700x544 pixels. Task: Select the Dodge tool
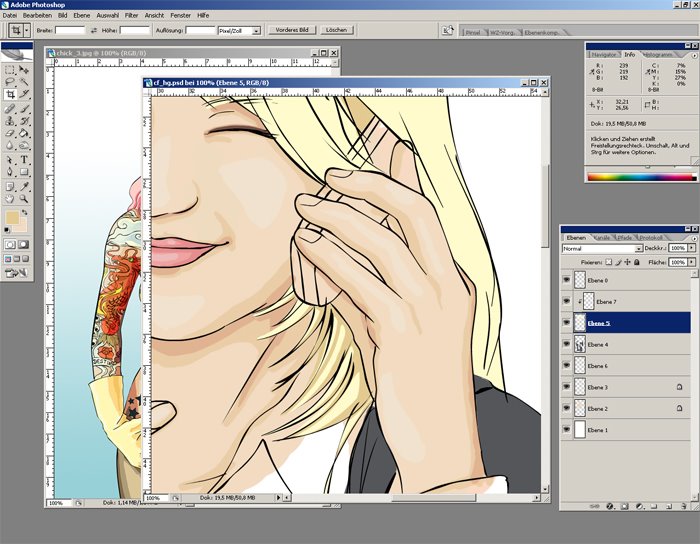[24, 145]
